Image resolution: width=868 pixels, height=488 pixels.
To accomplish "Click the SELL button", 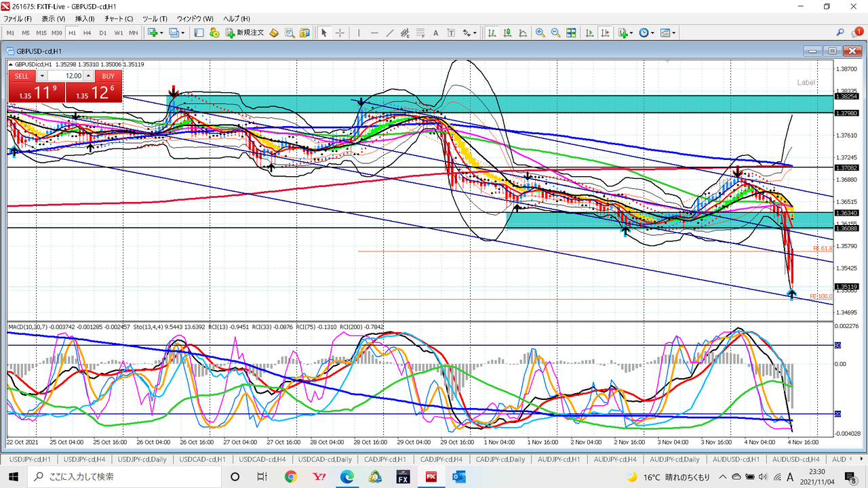I will click(x=22, y=77).
